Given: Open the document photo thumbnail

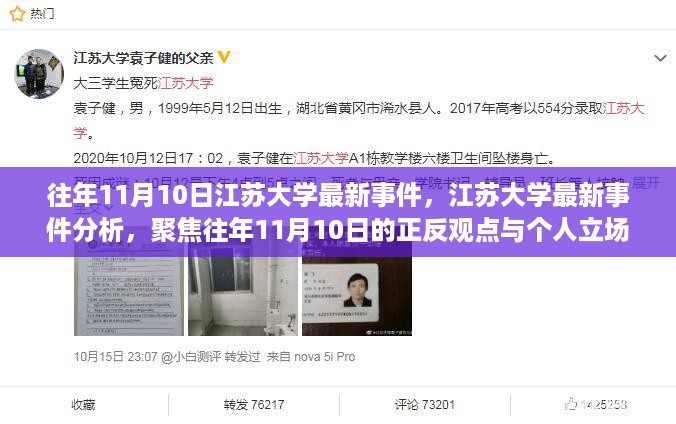Looking at the screenshot, I should pos(129,288).
